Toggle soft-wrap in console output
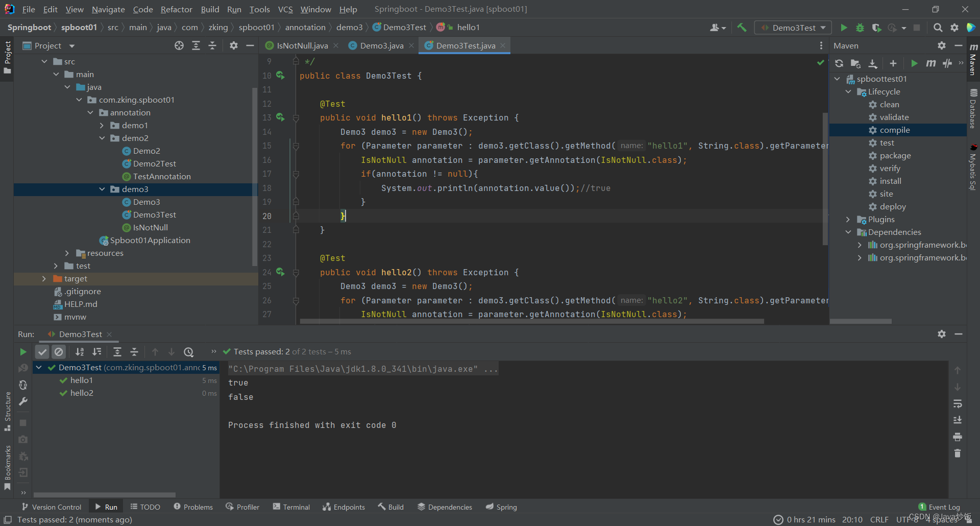This screenshot has width=980, height=526. click(x=958, y=404)
